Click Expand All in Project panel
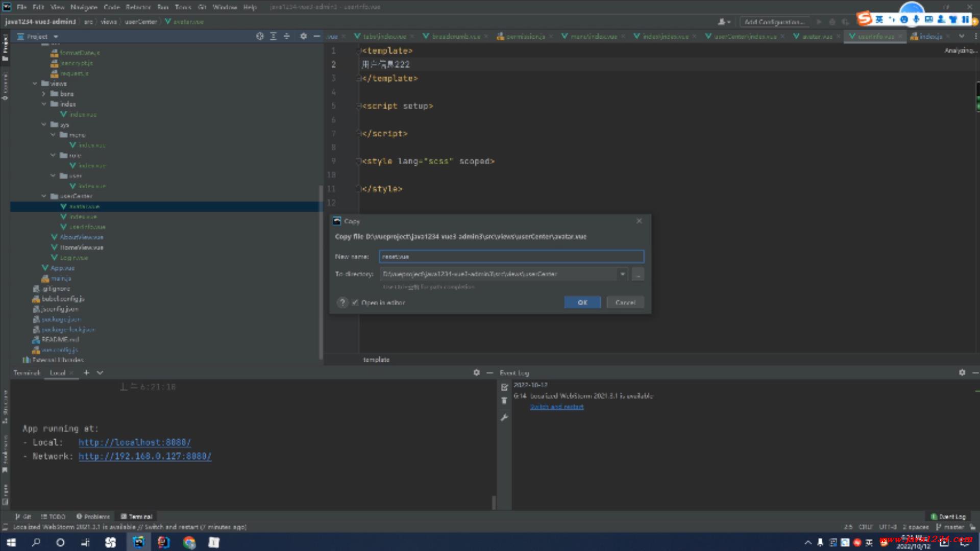Image resolution: width=980 pixels, height=551 pixels. click(274, 36)
